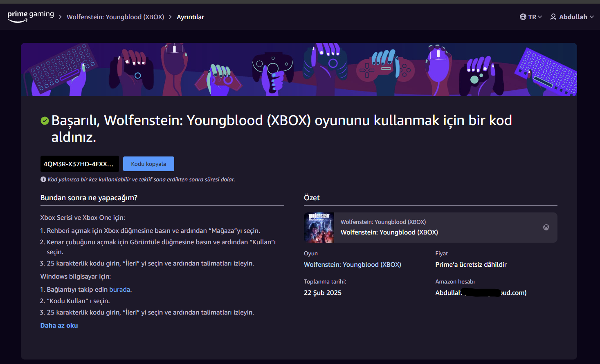Click the Toplanma tarihi label
600x364 pixels.
pos(325,281)
